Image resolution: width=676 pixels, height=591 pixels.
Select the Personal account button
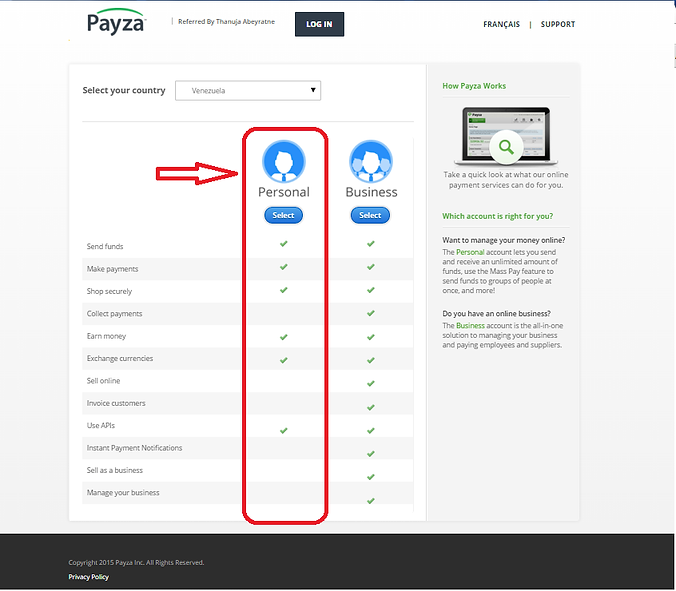pyautogui.click(x=283, y=215)
